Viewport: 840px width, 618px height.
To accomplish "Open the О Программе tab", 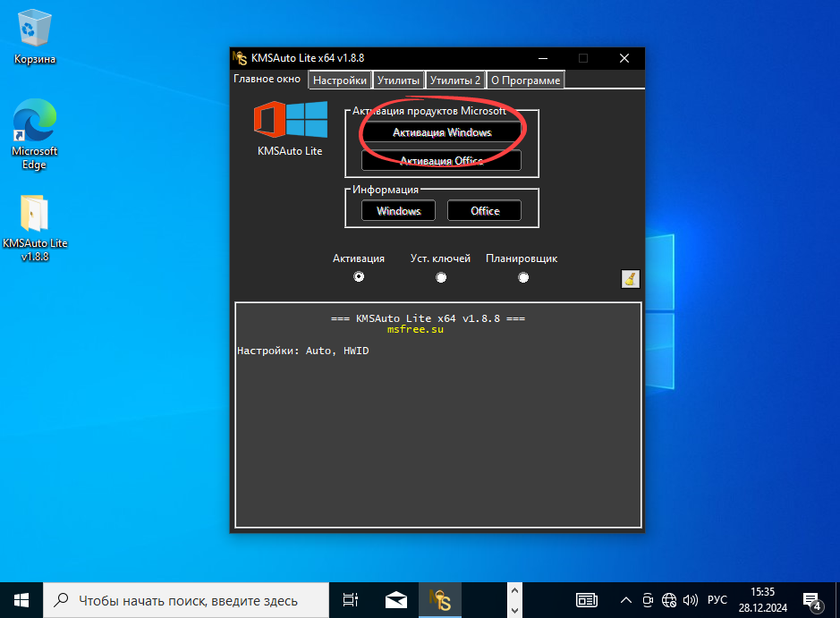I will [525, 80].
